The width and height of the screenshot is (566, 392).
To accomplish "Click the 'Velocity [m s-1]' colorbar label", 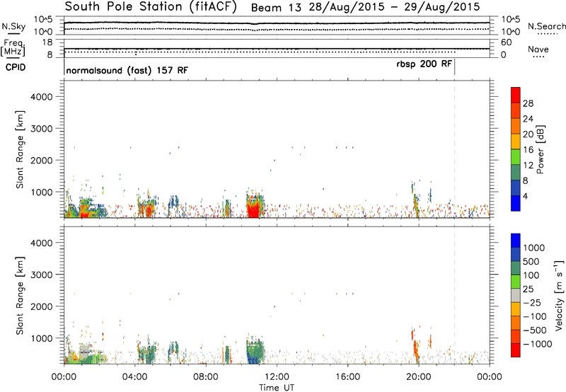I will click(x=559, y=295).
